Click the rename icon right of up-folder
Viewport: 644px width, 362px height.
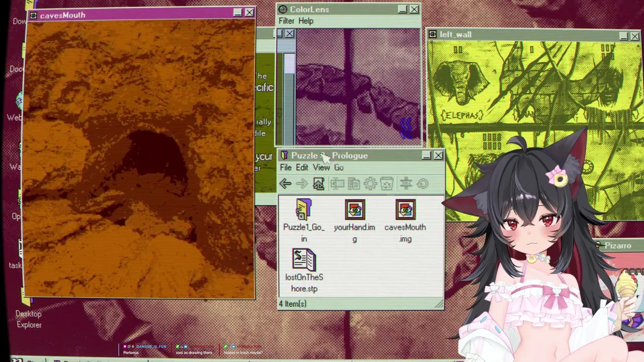pos(337,184)
